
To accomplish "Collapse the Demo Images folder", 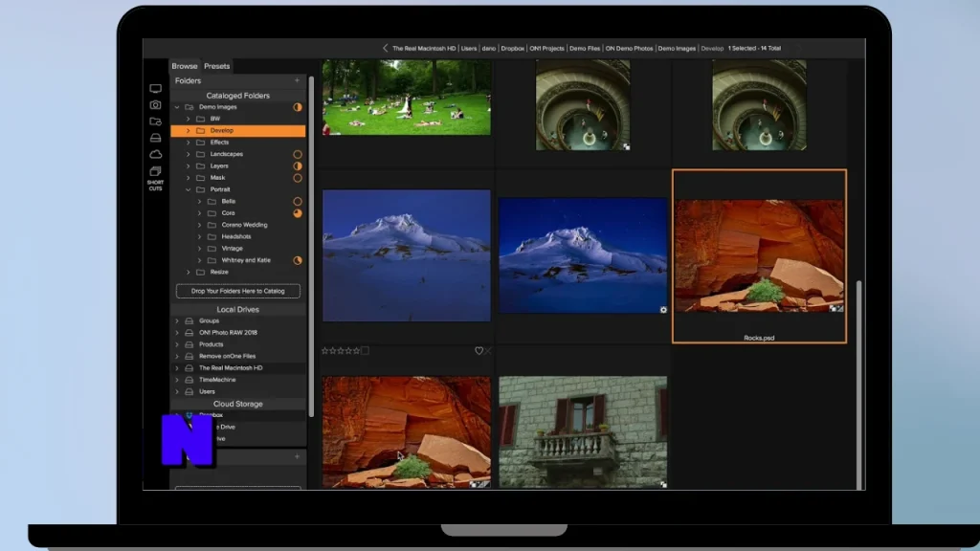I will coord(177,107).
